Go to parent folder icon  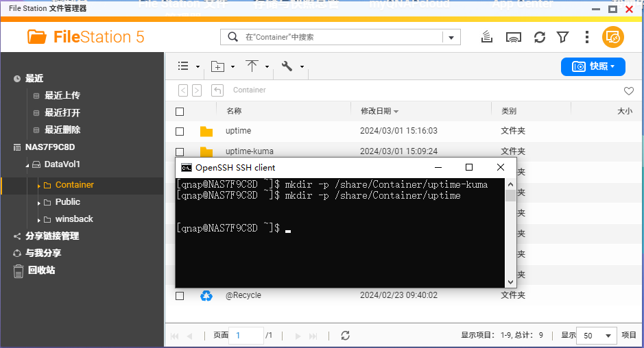coord(217,90)
